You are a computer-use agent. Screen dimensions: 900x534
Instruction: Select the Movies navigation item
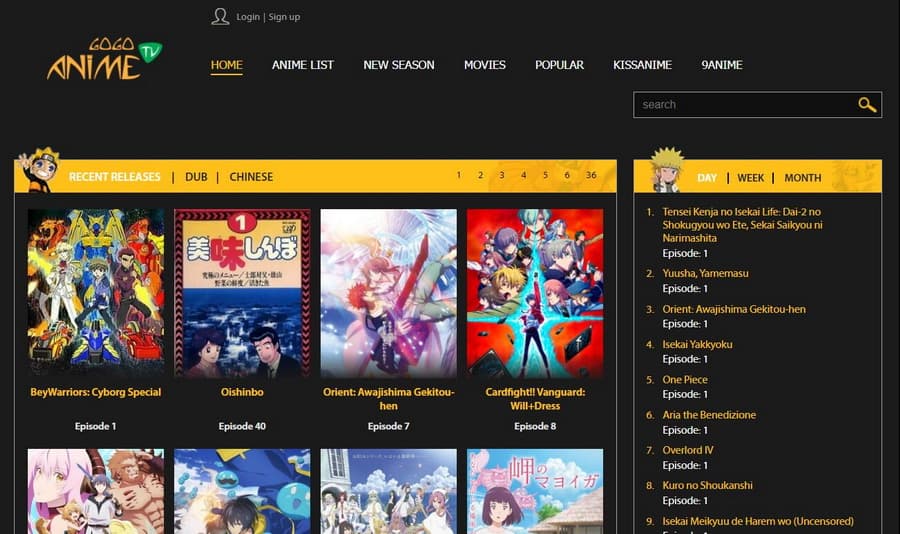484,65
